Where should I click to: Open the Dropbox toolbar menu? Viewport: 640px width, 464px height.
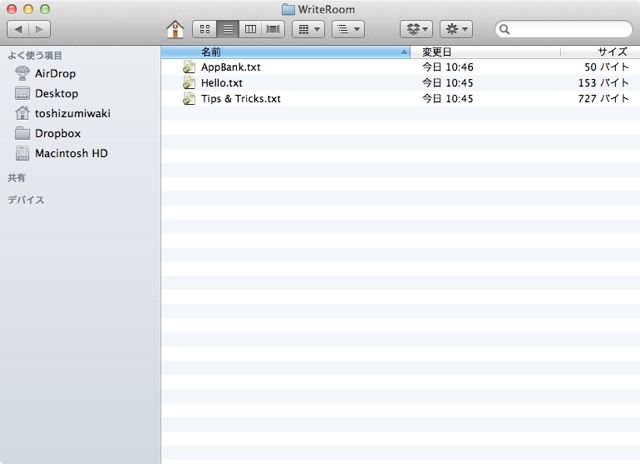416,29
